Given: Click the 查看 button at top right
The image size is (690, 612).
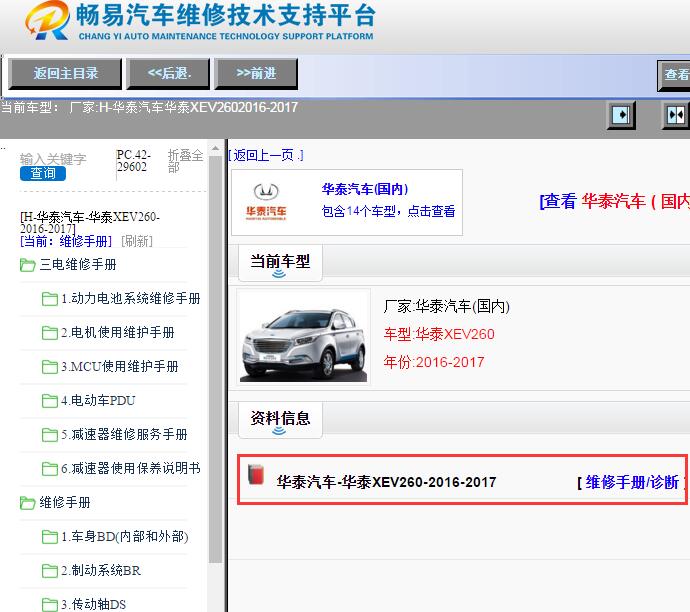Looking at the screenshot, I should point(674,75).
